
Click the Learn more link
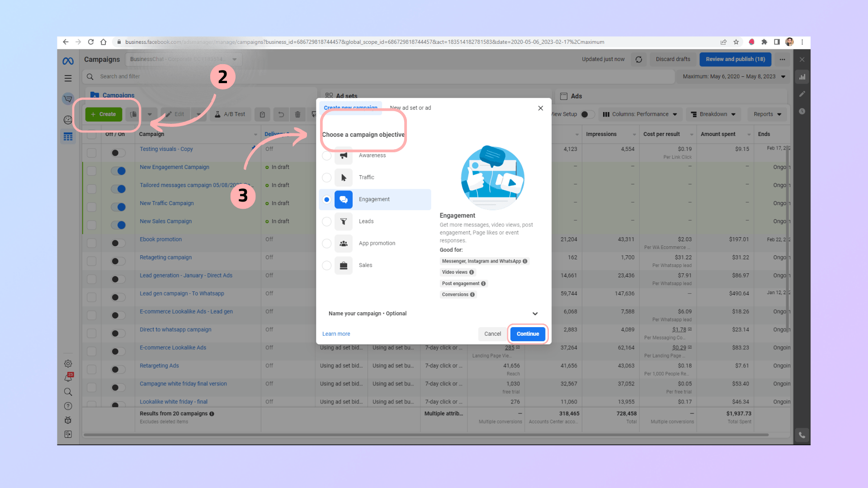pos(335,333)
